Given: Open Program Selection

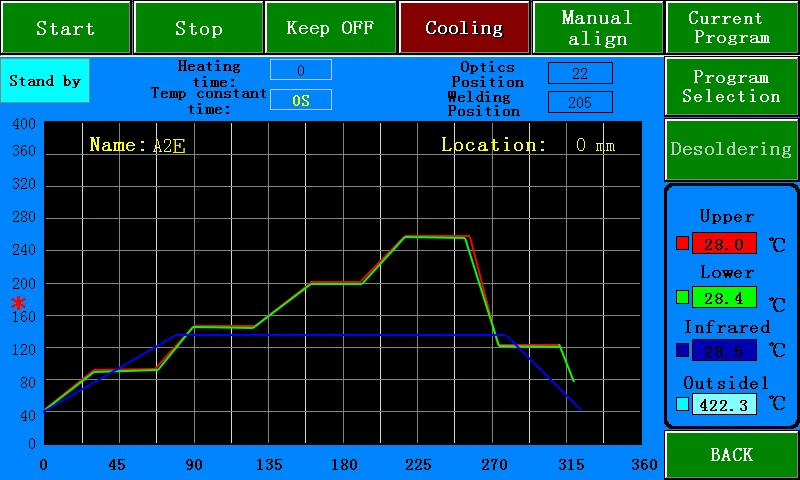Looking at the screenshot, I should click(732, 86).
